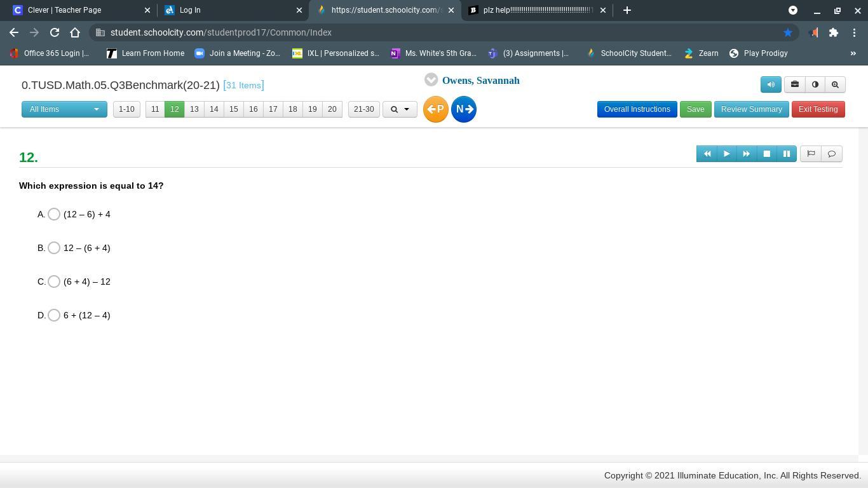The image size is (868, 488).
Task: Go to previous question with orange P arrow
Action: tap(436, 109)
